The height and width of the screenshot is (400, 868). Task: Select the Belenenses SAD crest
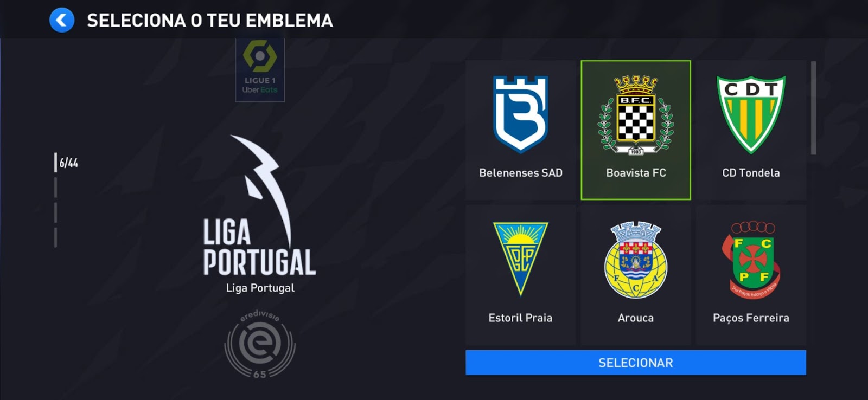click(520, 115)
